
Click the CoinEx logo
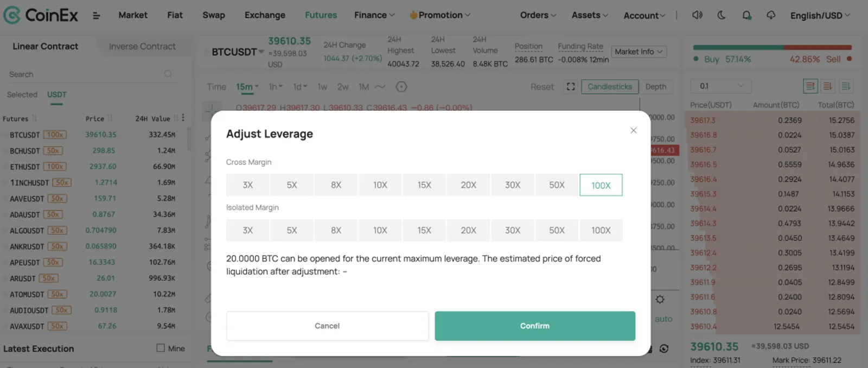point(41,15)
